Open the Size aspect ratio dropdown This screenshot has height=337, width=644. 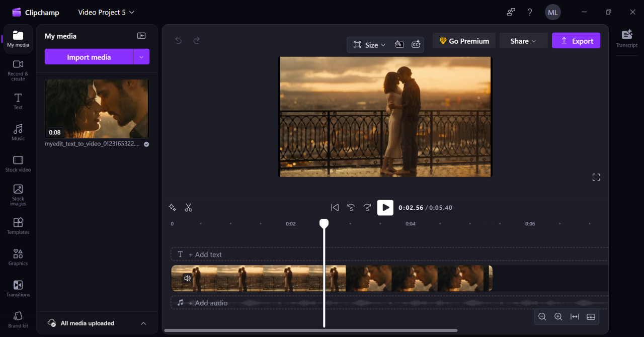pos(369,45)
